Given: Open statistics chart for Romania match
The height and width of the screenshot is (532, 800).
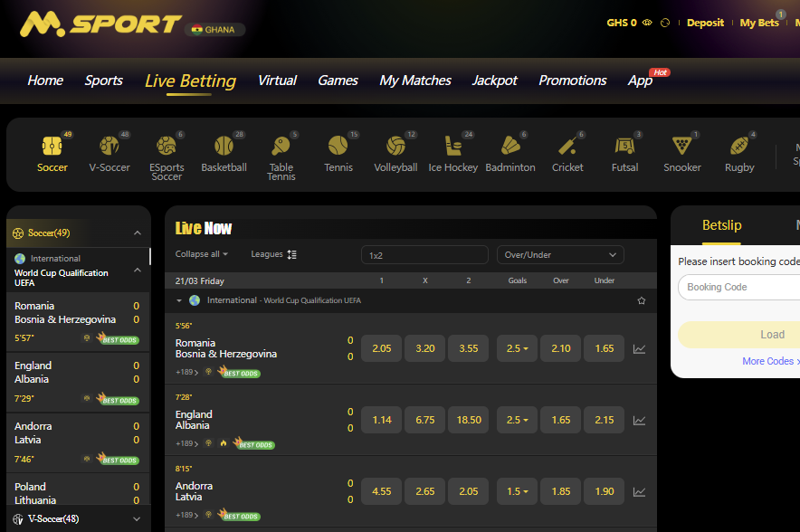Looking at the screenshot, I should 640,348.
